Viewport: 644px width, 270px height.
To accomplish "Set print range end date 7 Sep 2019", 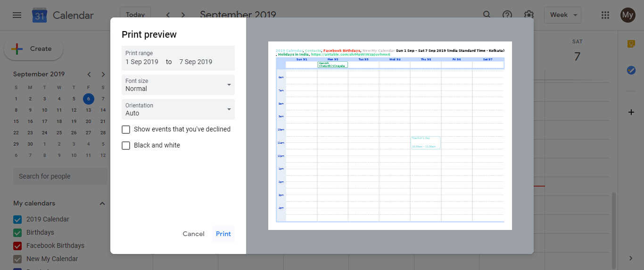I will (x=196, y=62).
